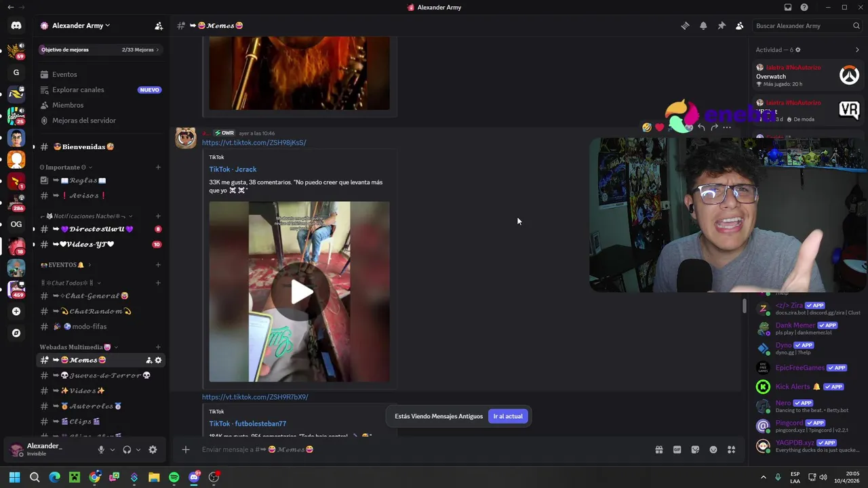Open the vt.tiktok.com/ZSH9R7bX9 link
Image resolution: width=868 pixels, height=488 pixels.
pyautogui.click(x=255, y=397)
